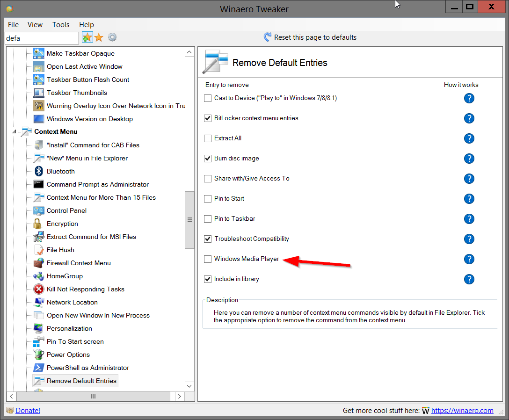
Task: Click the PowerShell as Administrator icon
Action: (39, 368)
